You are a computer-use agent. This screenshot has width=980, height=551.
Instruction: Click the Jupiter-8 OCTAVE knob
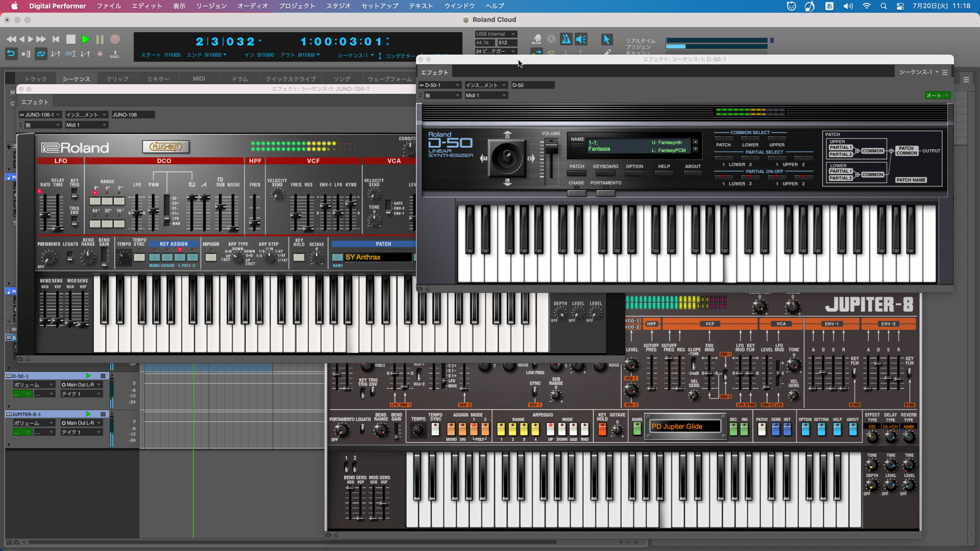(x=617, y=430)
